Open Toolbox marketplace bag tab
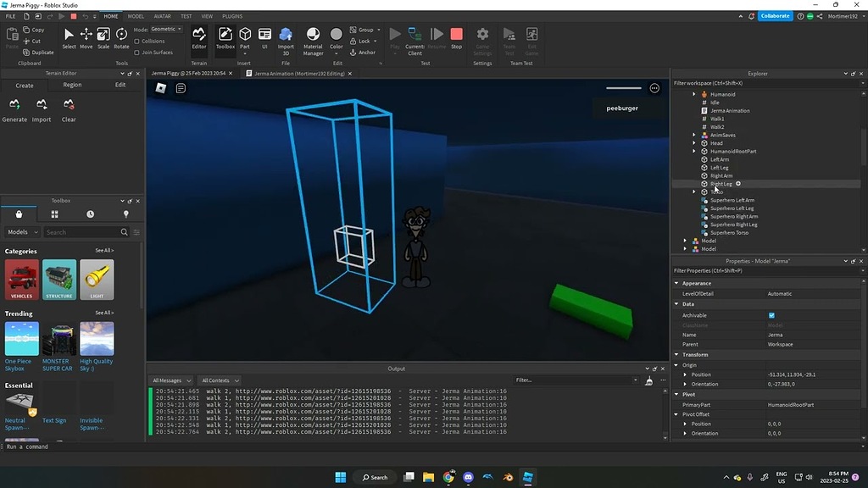Image resolution: width=868 pixels, height=488 pixels. (19, 214)
